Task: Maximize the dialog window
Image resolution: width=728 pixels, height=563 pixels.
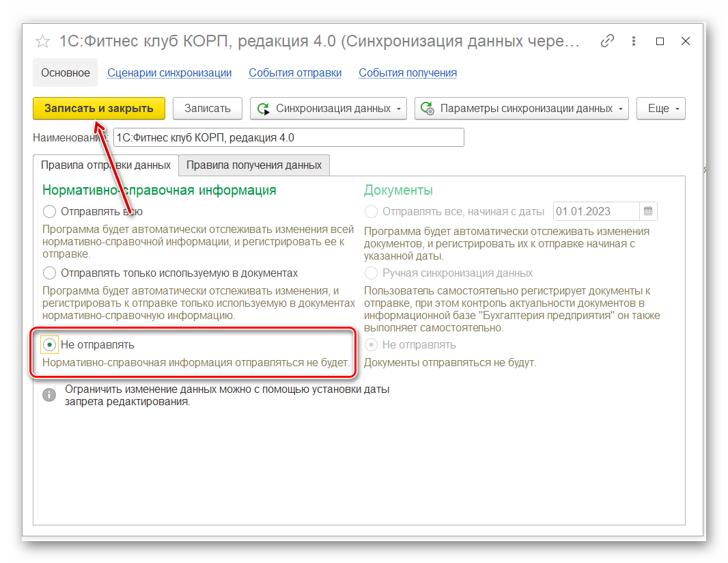Action: click(x=659, y=42)
